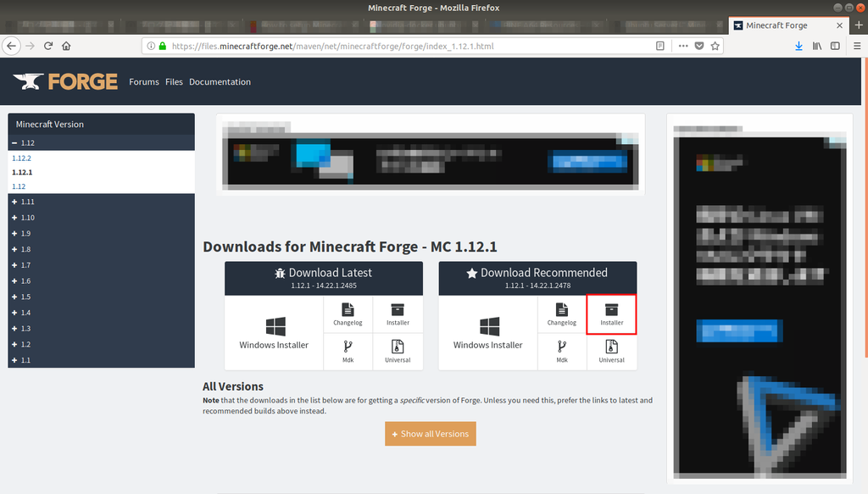Download Windows Installer under Download Recommended
Viewport: 868px width, 494px height.
click(x=487, y=333)
